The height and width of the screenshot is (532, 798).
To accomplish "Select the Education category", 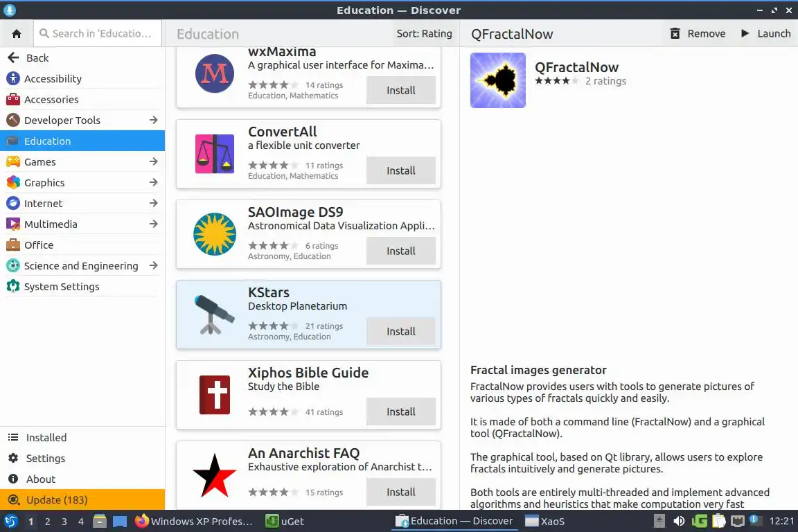I will [82, 141].
